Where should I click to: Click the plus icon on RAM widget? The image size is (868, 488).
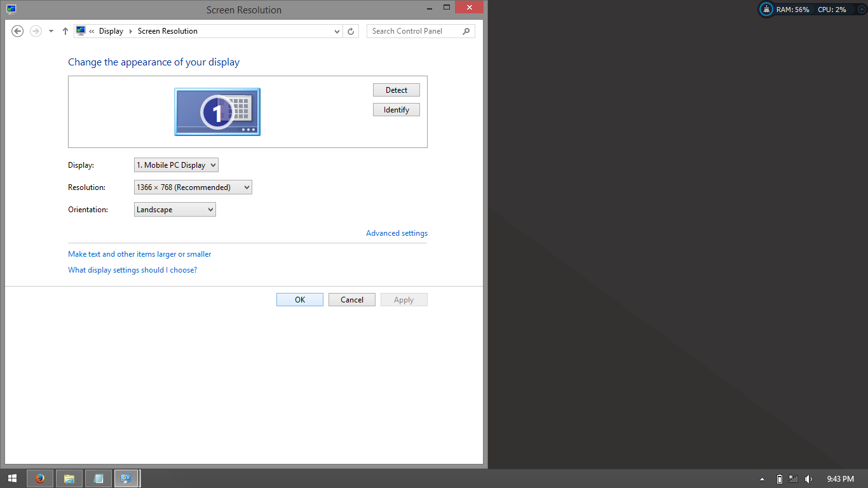coord(862,10)
